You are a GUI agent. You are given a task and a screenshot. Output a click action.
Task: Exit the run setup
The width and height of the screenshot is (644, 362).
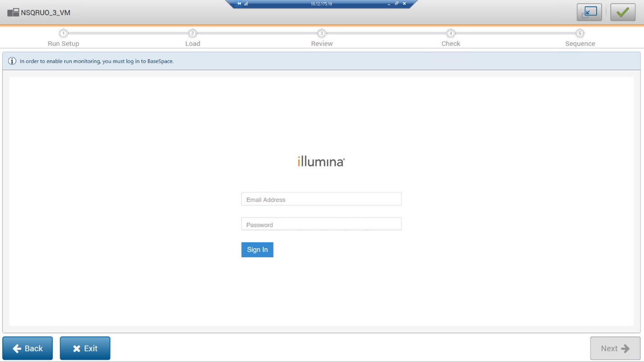tap(85, 348)
